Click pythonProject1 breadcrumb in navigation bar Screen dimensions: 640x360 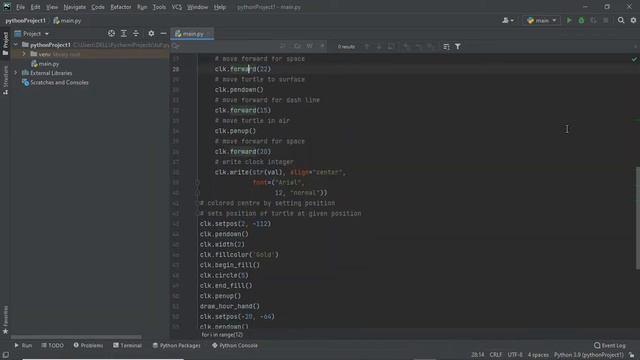click(26, 20)
